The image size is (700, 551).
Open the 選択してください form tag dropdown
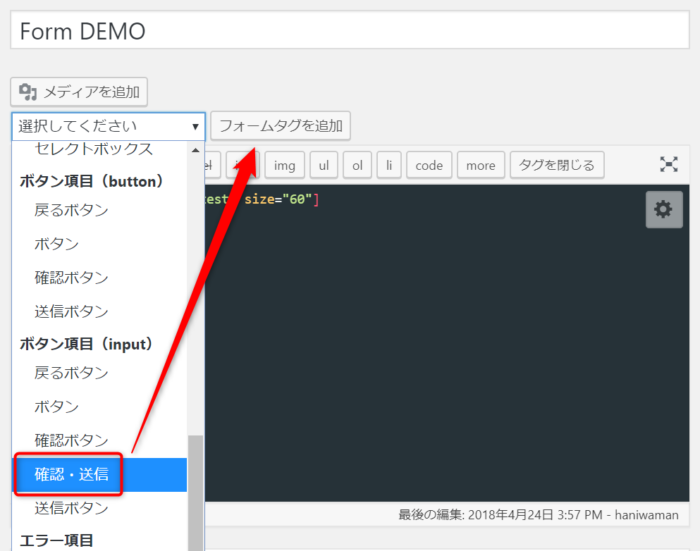point(108,126)
